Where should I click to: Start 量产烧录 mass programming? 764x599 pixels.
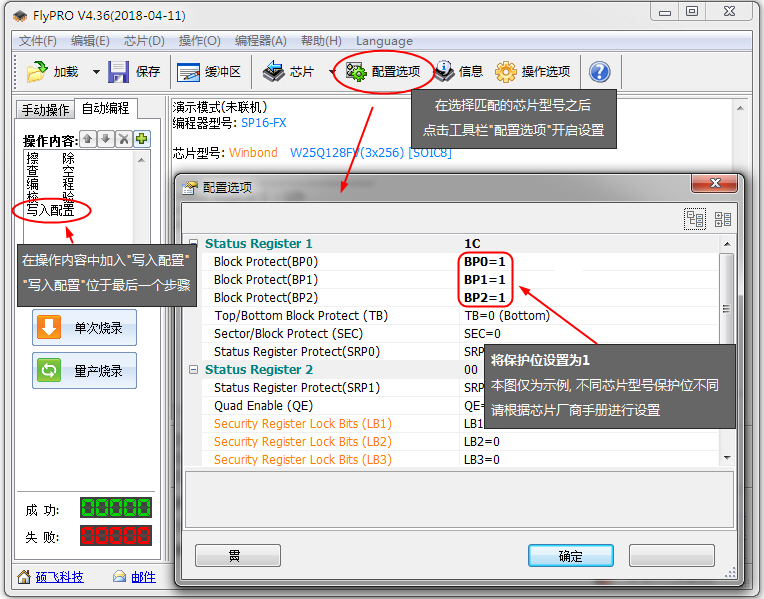coord(85,371)
